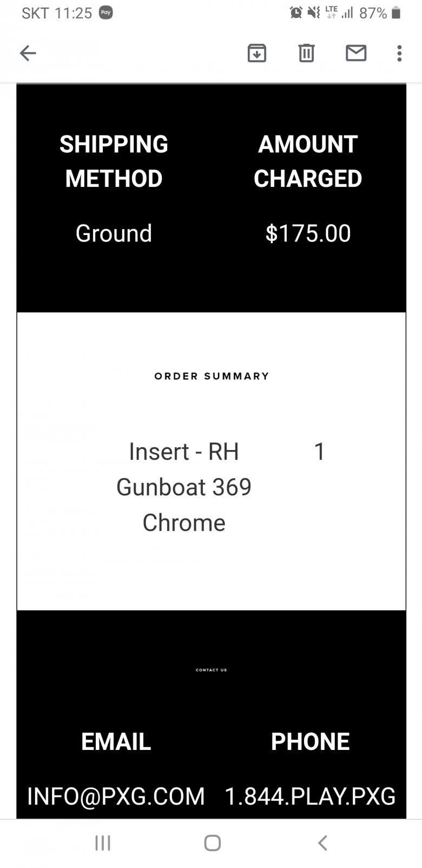The image size is (422, 868).
Task: Tap the CONTACT US heading
Action: pyautogui.click(x=211, y=670)
